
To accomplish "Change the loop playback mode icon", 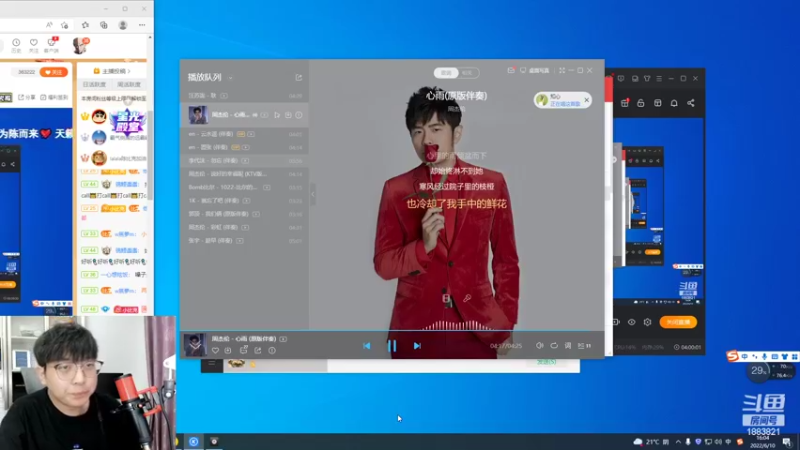I will pyautogui.click(x=554, y=345).
